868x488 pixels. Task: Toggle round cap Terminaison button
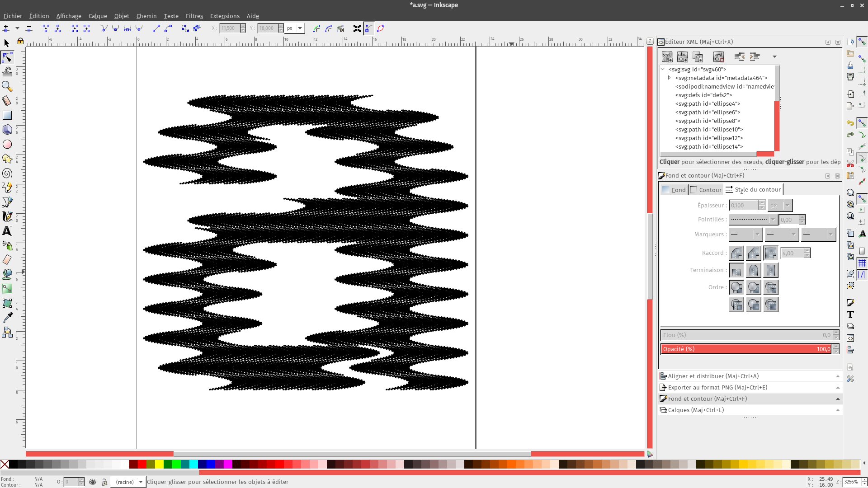[x=754, y=271]
